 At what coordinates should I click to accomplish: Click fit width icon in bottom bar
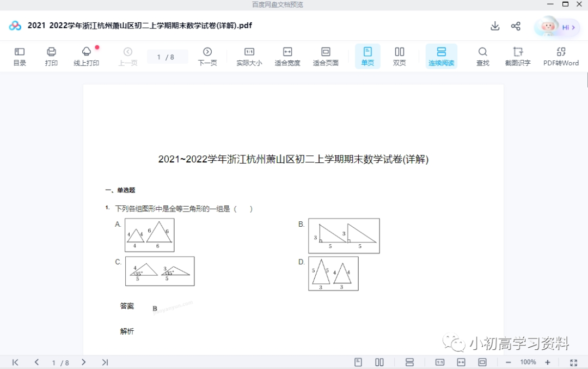tap(461, 362)
